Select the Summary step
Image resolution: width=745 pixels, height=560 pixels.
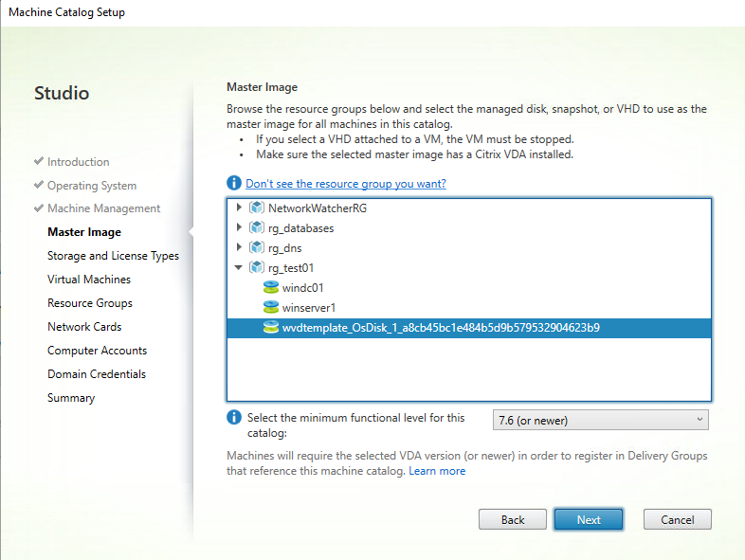71,399
